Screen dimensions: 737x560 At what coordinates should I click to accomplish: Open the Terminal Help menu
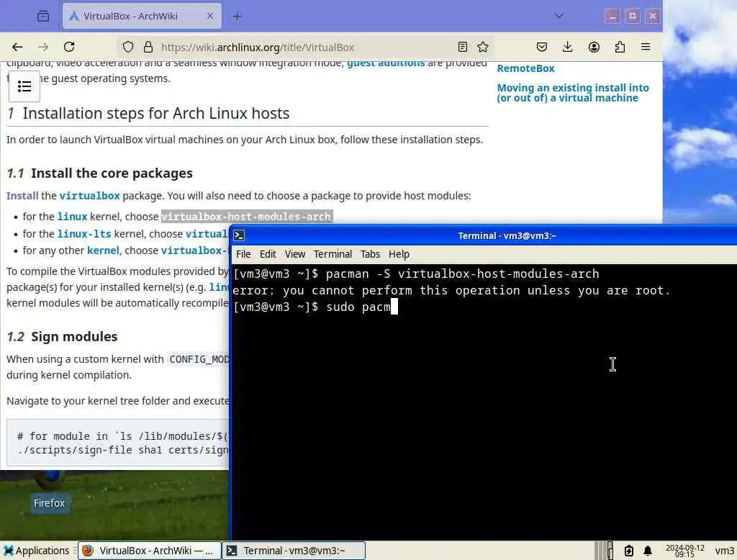[399, 254]
